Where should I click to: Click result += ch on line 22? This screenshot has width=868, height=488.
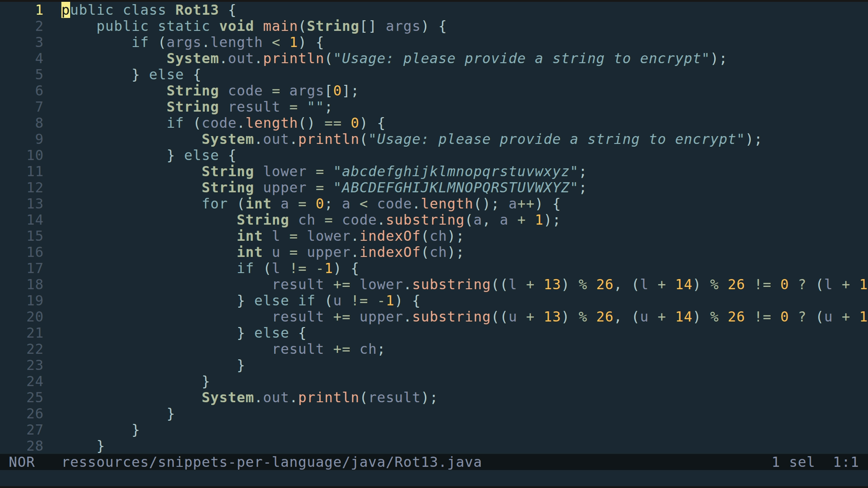328,349
